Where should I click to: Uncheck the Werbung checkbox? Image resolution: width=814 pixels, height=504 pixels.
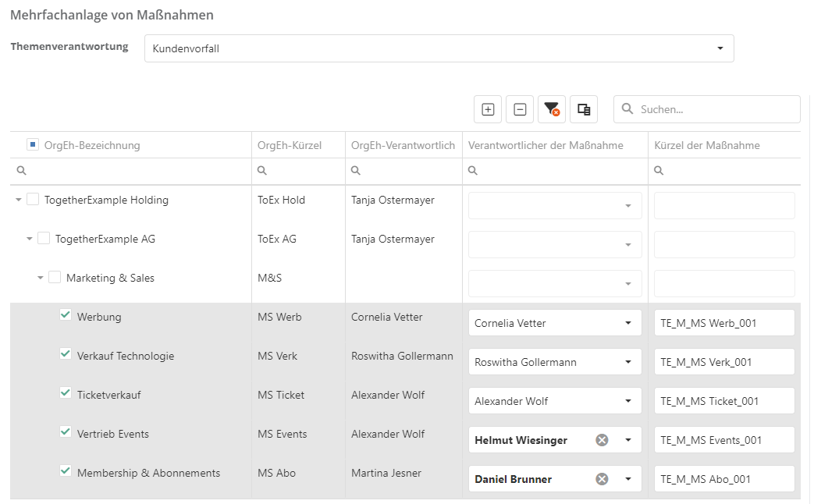[x=66, y=315]
